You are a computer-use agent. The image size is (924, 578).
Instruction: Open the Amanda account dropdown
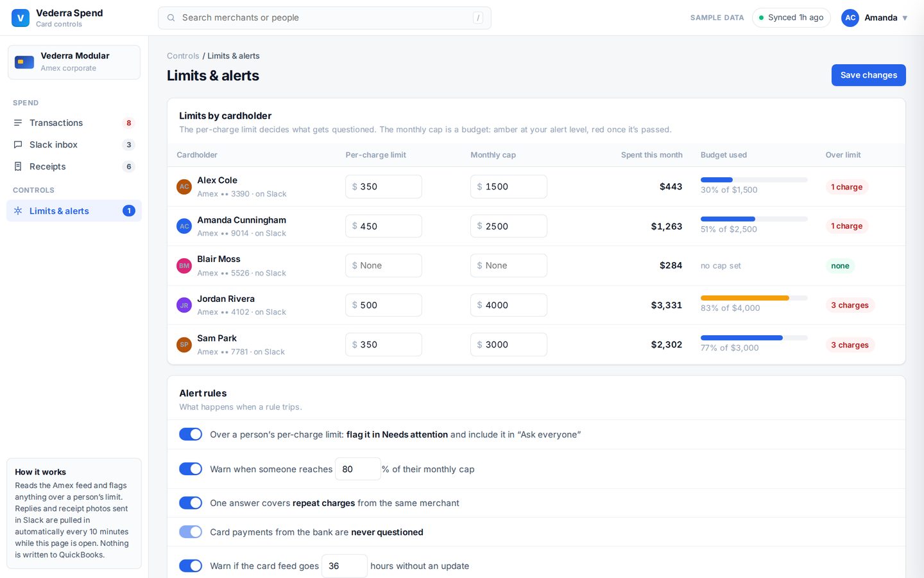point(876,18)
